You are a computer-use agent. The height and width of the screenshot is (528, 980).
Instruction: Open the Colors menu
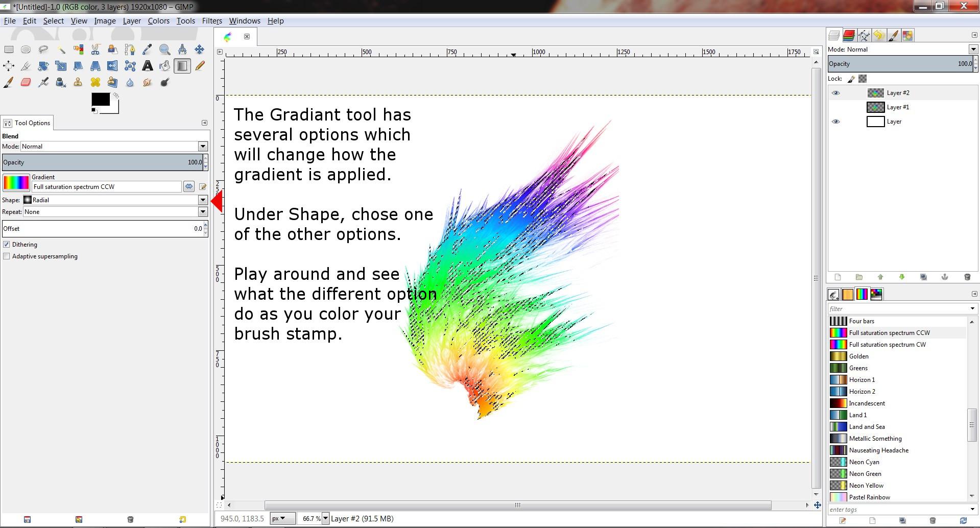pyautogui.click(x=158, y=21)
